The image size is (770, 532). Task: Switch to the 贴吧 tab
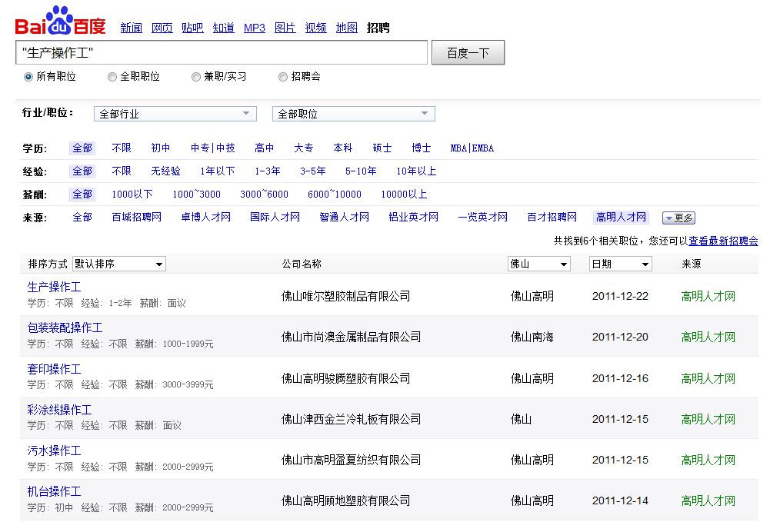pyautogui.click(x=192, y=28)
